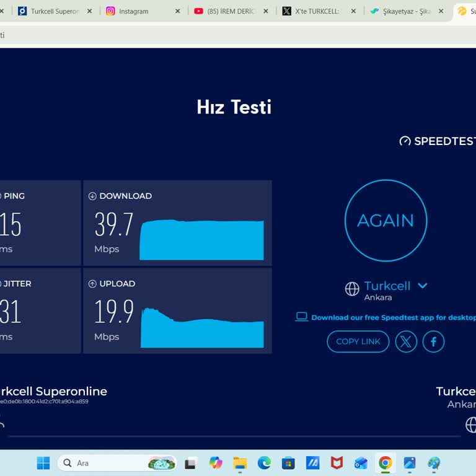
Task: Click the laptop icon beside download link
Action: tap(301, 317)
